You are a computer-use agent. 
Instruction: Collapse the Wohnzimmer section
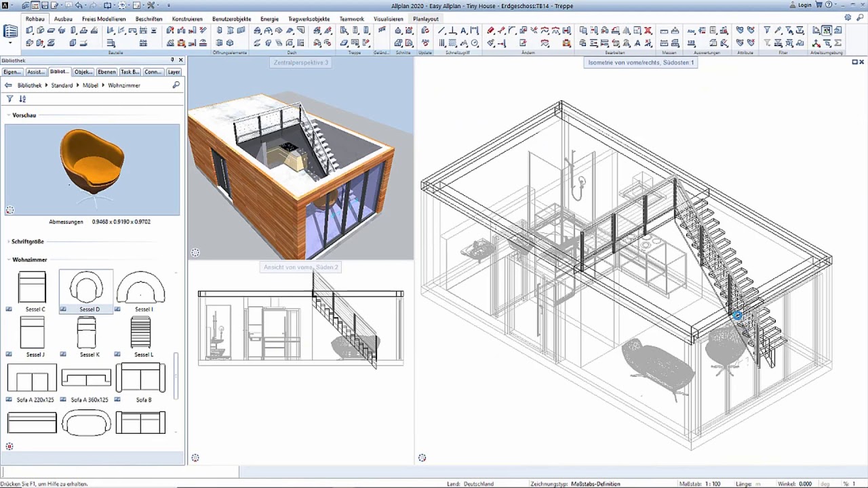(x=8, y=260)
